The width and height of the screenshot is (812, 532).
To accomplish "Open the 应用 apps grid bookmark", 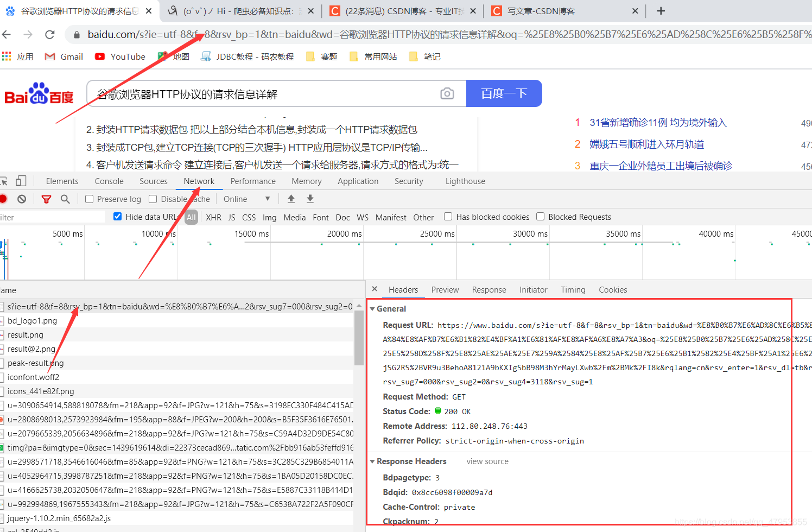I will tap(18, 56).
